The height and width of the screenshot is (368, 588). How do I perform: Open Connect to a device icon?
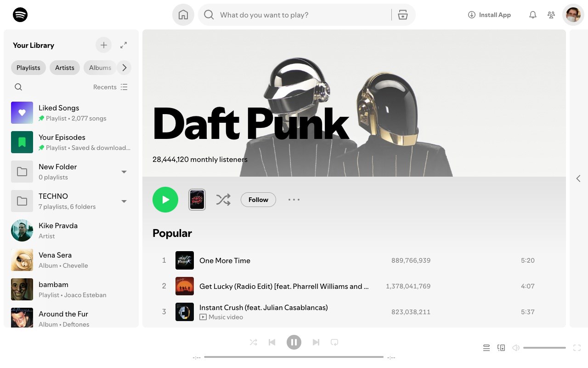501,348
